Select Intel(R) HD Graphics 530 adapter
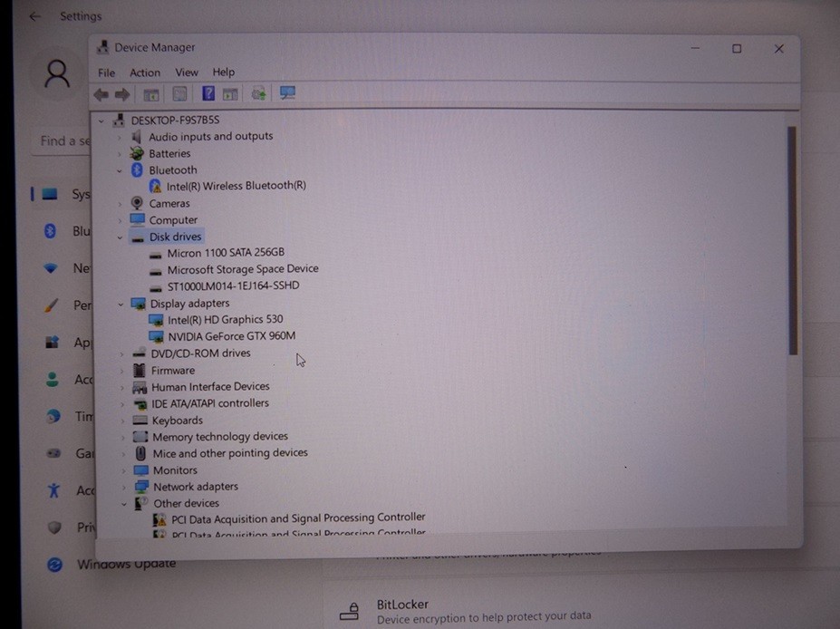Image resolution: width=840 pixels, height=629 pixels. (x=225, y=320)
